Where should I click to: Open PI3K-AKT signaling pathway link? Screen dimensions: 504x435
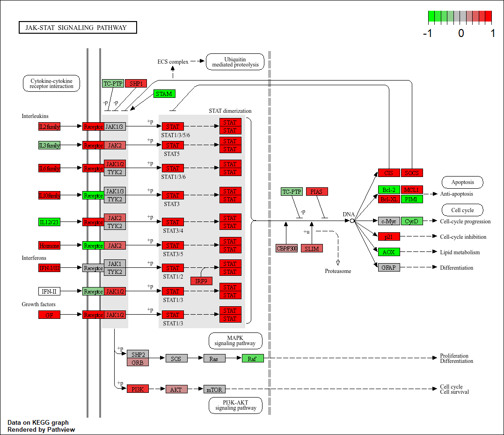235,405
